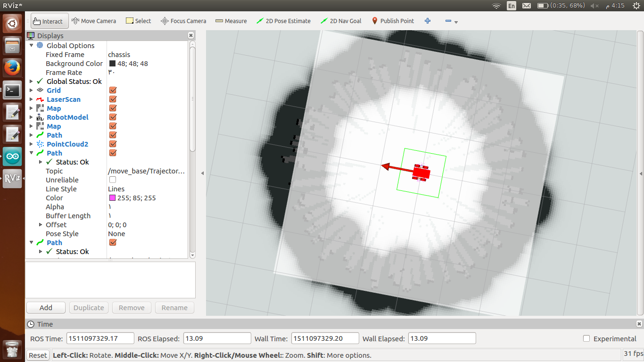Open Ubuntu Dash search

pos(12,23)
